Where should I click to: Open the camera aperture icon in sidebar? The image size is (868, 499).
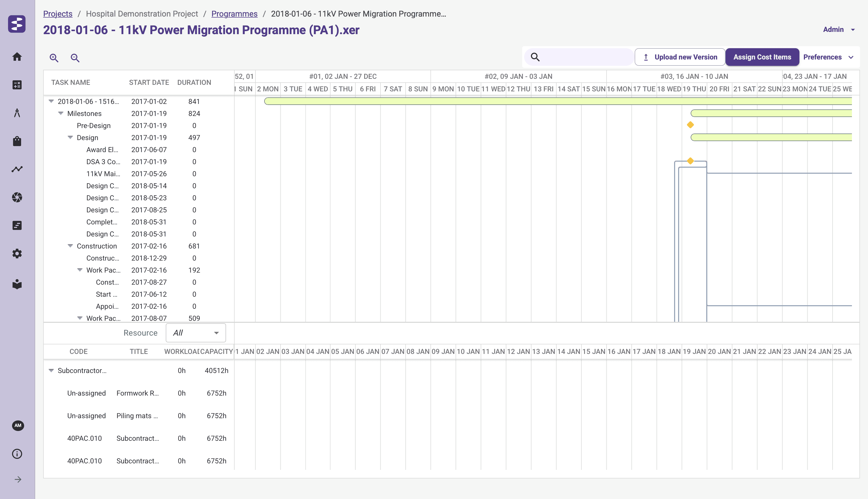pos(17,197)
